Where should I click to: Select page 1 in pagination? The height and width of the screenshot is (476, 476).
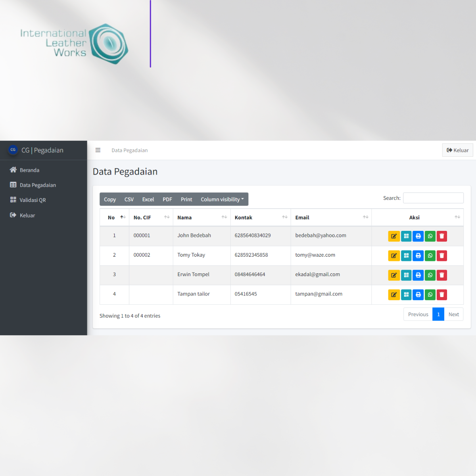pos(438,314)
